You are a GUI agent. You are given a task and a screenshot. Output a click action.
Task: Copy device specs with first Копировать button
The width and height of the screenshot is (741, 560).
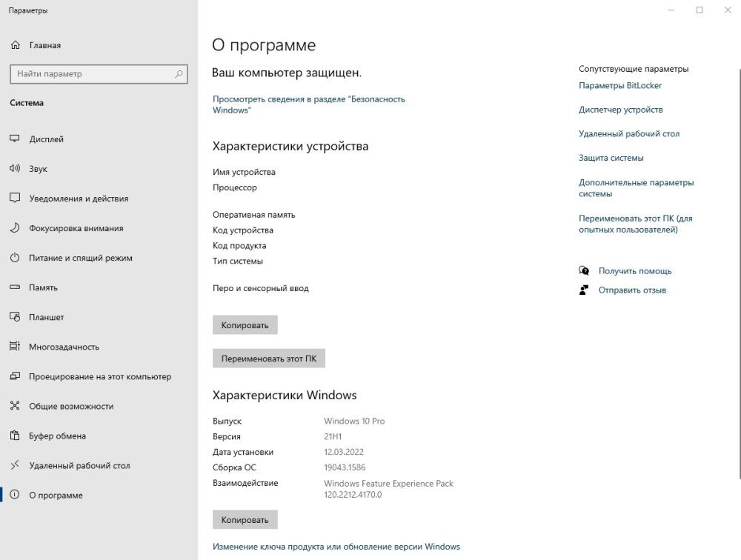(x=245, y=325)
